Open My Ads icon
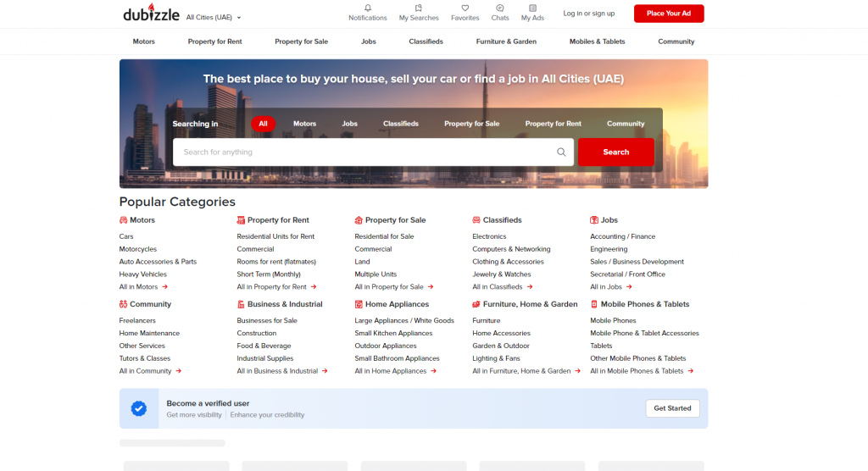Screen dimensions: 868x471 point(532,8)
